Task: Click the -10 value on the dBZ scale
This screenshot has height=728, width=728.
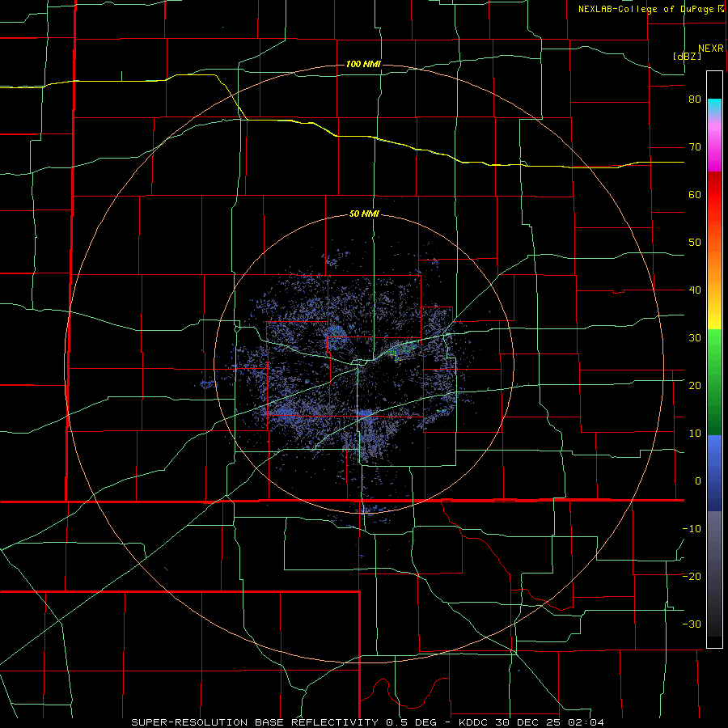Action: (x=692, y=529)
